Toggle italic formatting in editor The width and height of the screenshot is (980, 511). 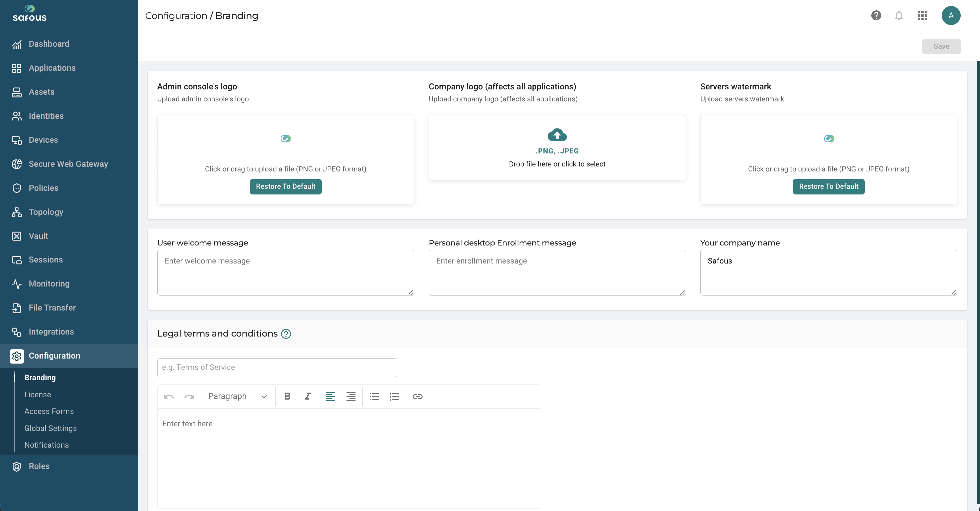tap(307, 396)
